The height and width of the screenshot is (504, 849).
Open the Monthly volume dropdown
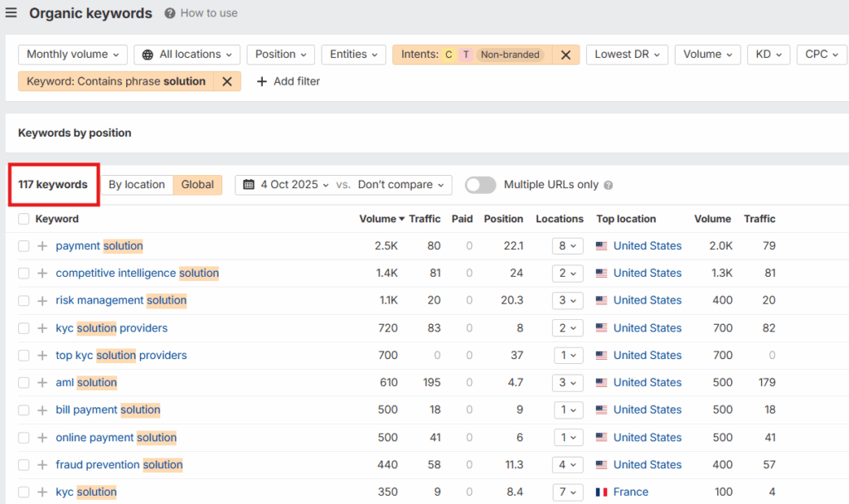click(x=73, y=55)
